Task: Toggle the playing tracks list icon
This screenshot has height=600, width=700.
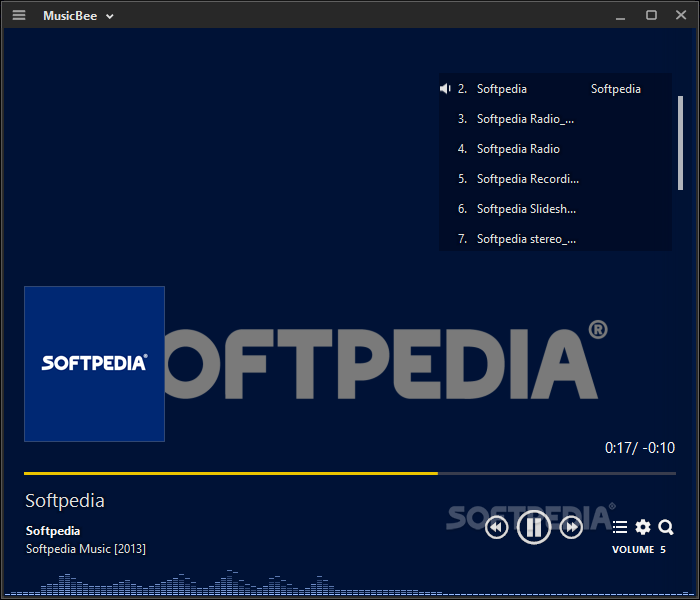Action: (x=620, y=527)
